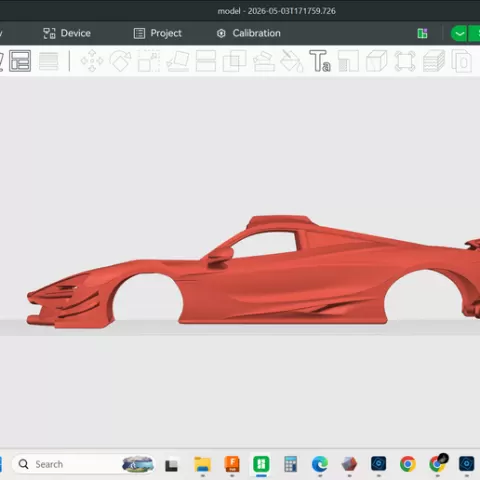Screen dimensions: 480x480
Task: Open Calculator from the taskbar
Action: [290, 464]
